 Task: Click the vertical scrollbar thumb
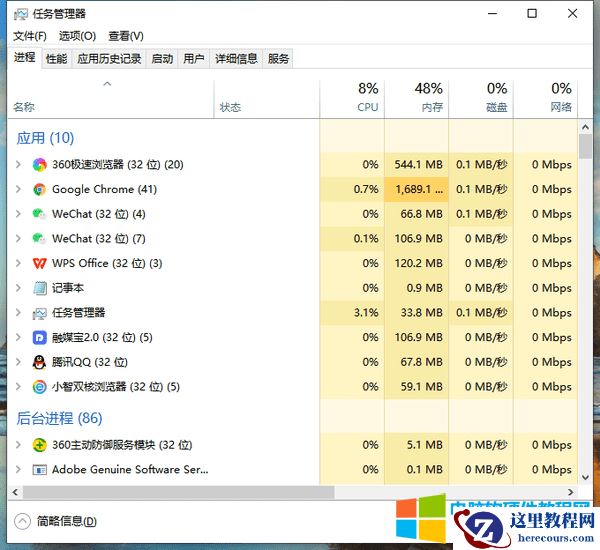585,146
